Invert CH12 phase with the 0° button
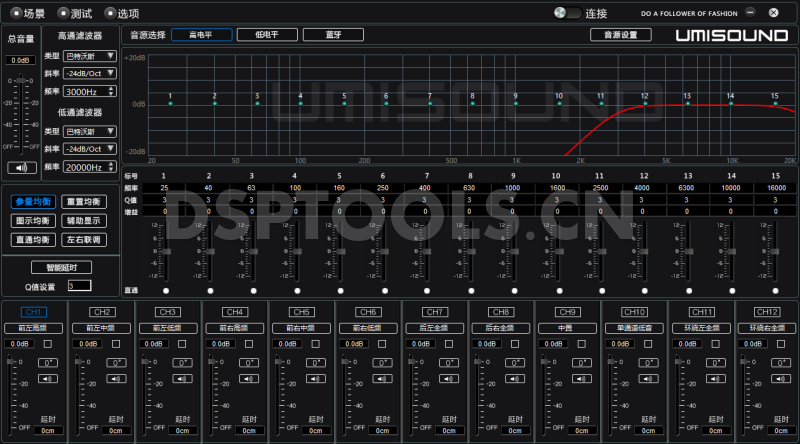 coord(781,363)
